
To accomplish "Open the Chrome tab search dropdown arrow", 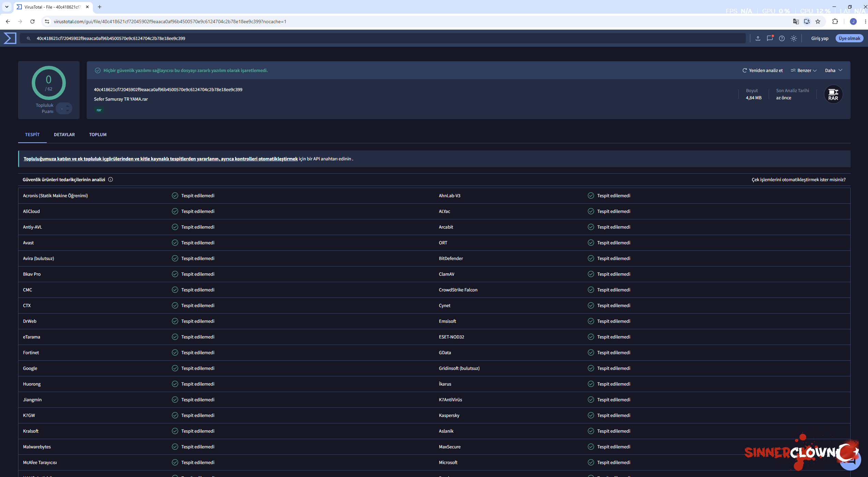I will (7, 7).
